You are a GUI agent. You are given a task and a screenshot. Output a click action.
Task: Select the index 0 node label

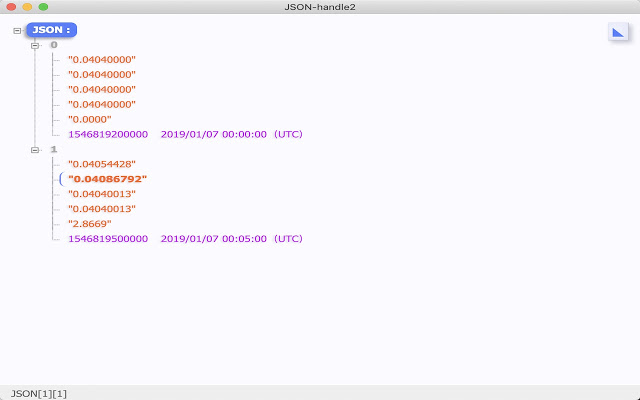tap(54, 45)
